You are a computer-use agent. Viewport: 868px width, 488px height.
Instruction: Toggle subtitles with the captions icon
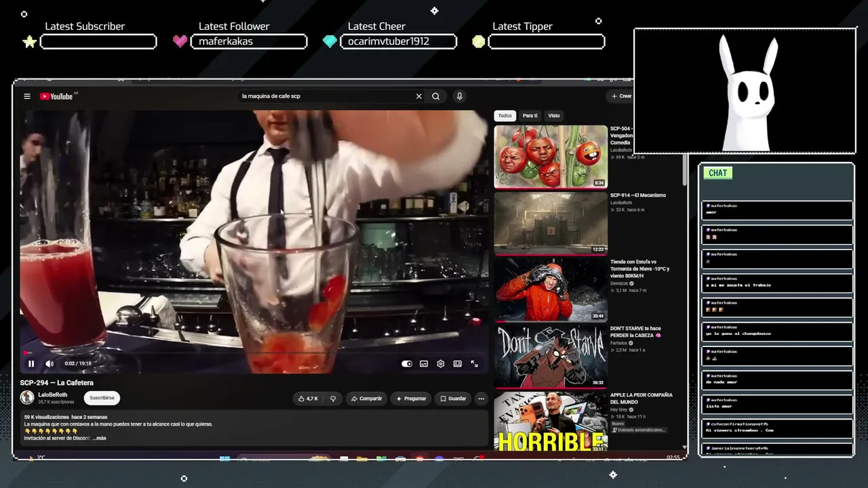(x=424, y=364)
